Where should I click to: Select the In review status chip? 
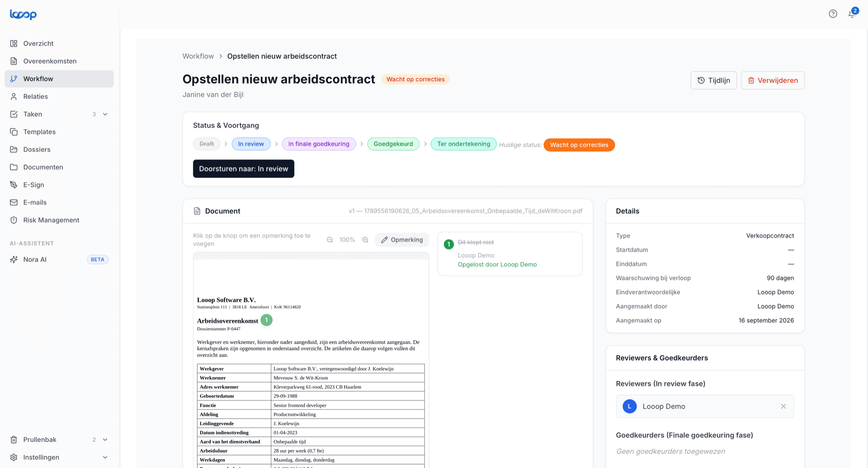coord(251,144)
